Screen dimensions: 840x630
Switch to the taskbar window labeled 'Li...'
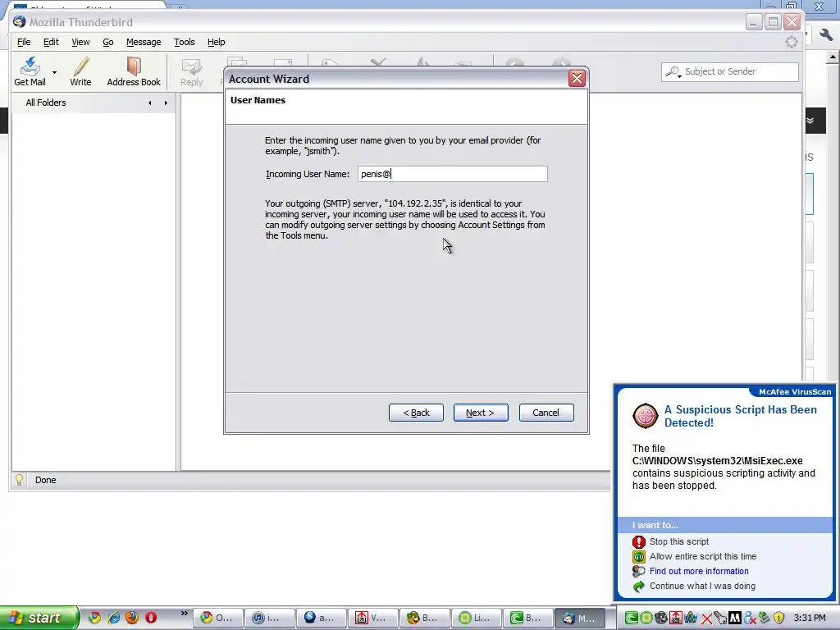pos(476,618)
